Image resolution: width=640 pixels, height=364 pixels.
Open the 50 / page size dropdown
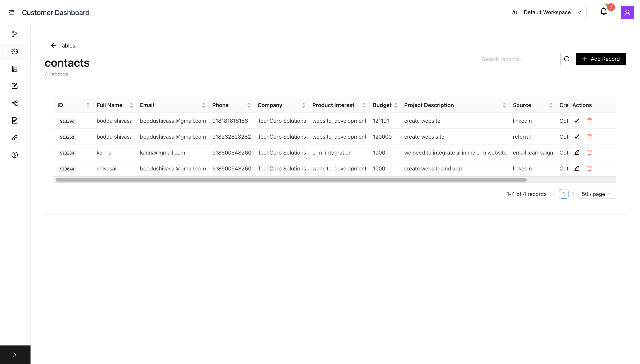(x=597, y=194)
